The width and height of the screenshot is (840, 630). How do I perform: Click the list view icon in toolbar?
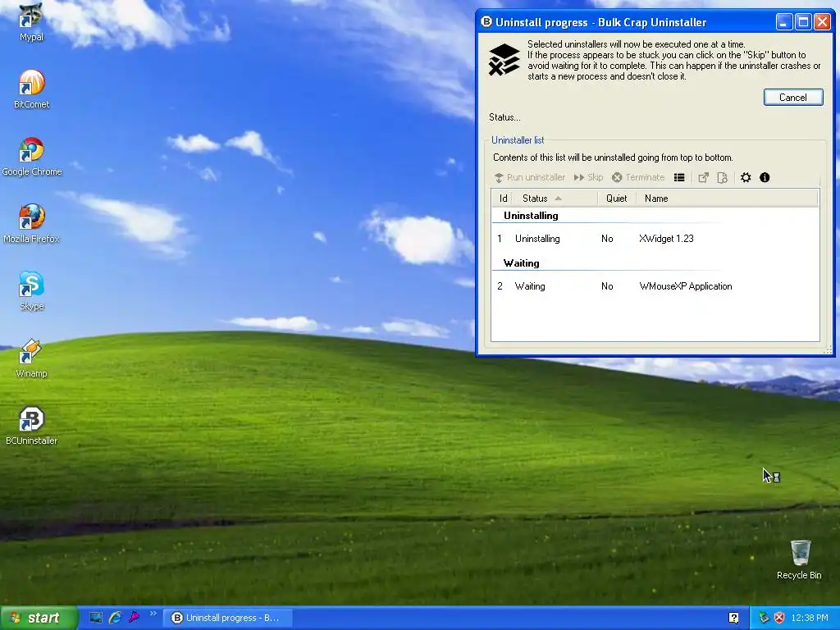coord(679,177)
